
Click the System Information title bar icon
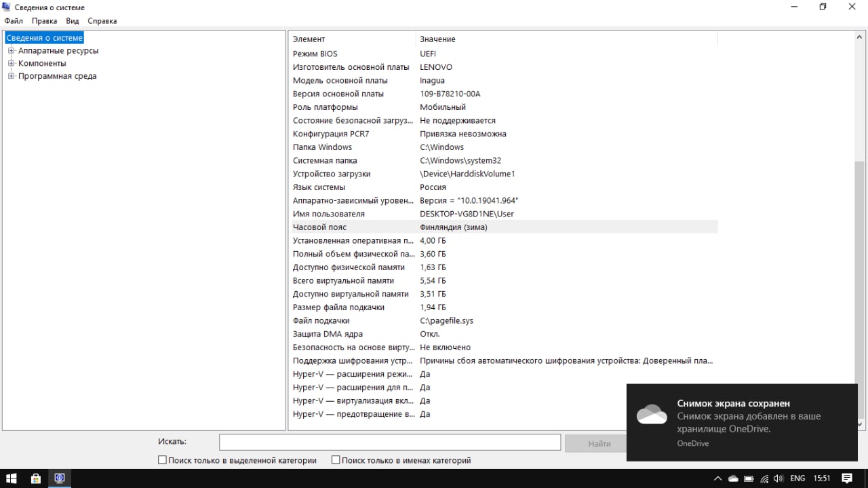7,7
